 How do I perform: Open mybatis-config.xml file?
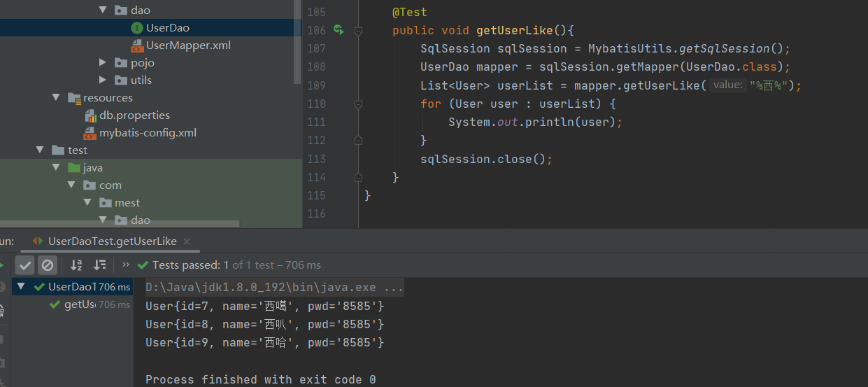148,132
